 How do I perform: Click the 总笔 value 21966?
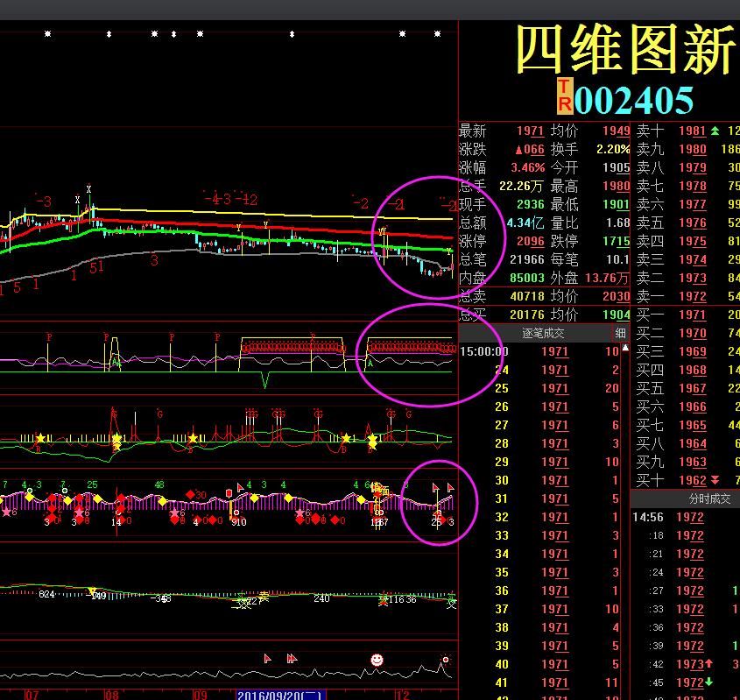527,259
